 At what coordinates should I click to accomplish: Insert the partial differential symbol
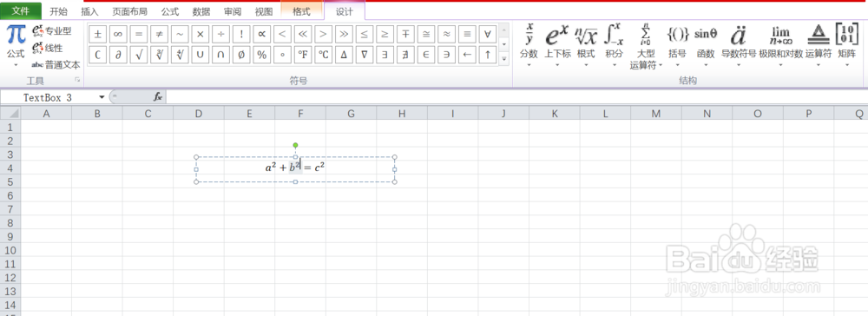click(118, 55)
